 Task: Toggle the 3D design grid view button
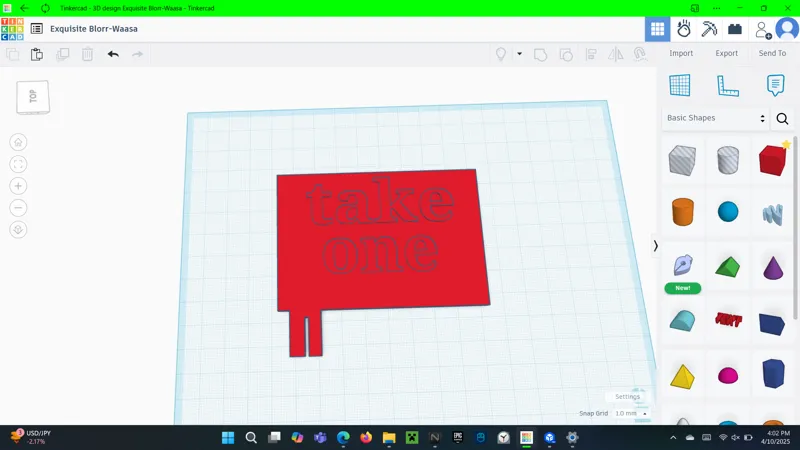658,29
